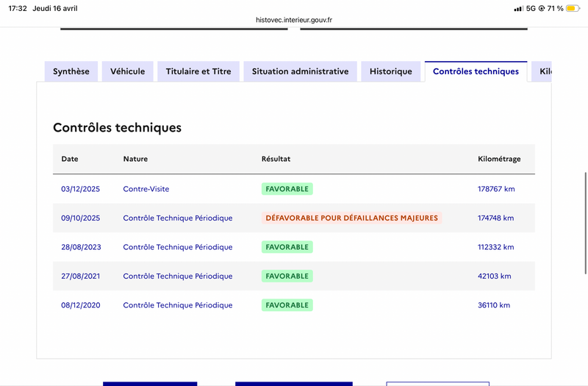
Task: Click the Date column header
Action: 70,159
